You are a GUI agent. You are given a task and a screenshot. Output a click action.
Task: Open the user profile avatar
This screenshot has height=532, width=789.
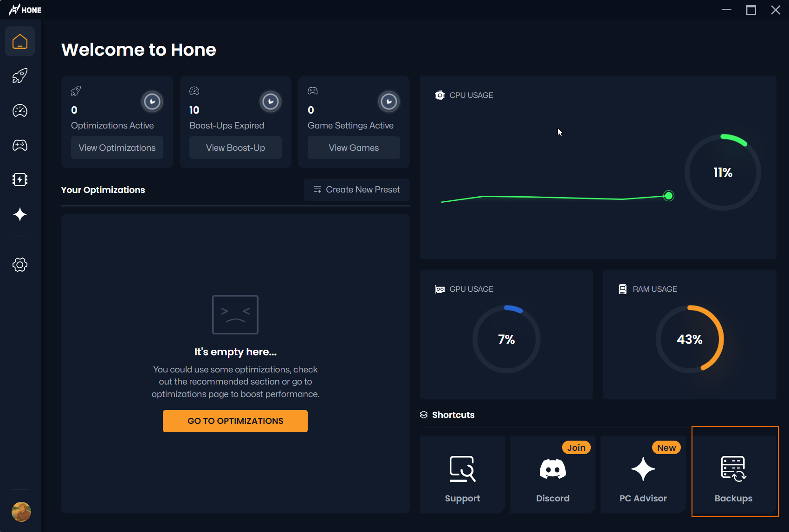21,512
